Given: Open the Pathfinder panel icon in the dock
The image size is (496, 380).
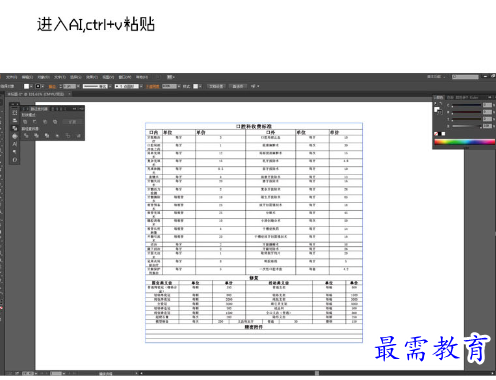Looking at the screenshot, I should click(15, 128).
